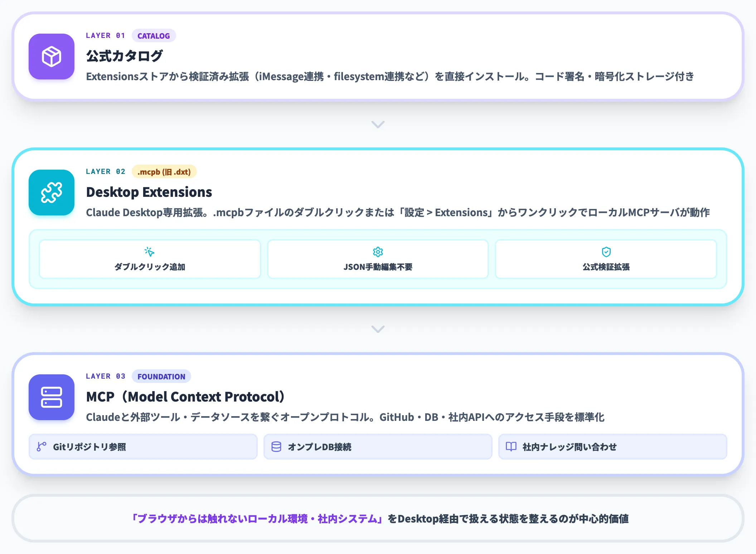Click the shield check icon above 公式検証拡張

pos(606,252)
